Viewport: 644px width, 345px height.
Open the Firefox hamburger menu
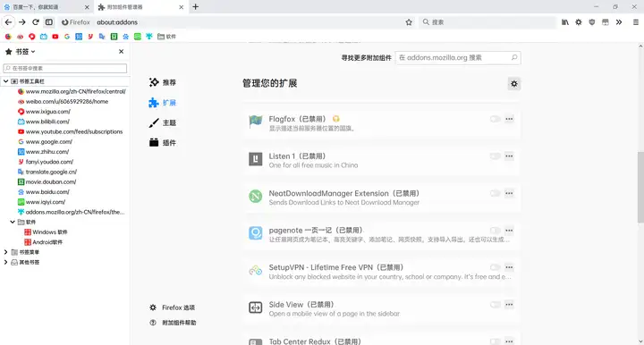[x=635, y=22]
